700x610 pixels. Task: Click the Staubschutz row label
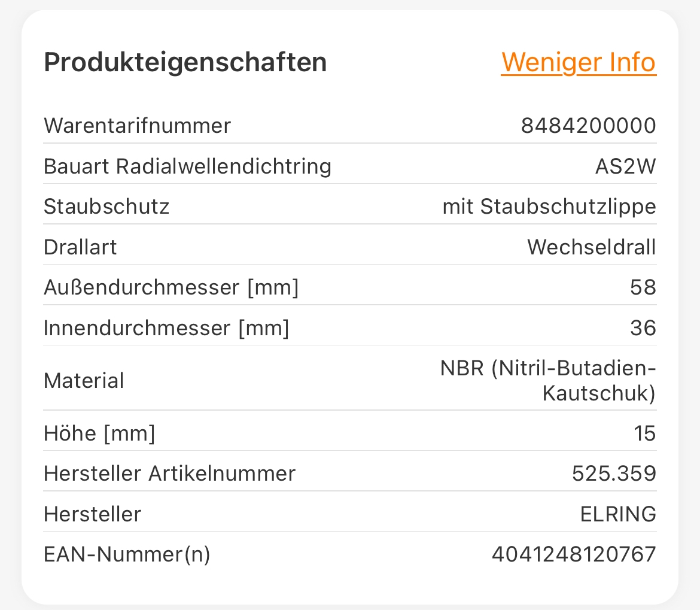click(106, 207)
